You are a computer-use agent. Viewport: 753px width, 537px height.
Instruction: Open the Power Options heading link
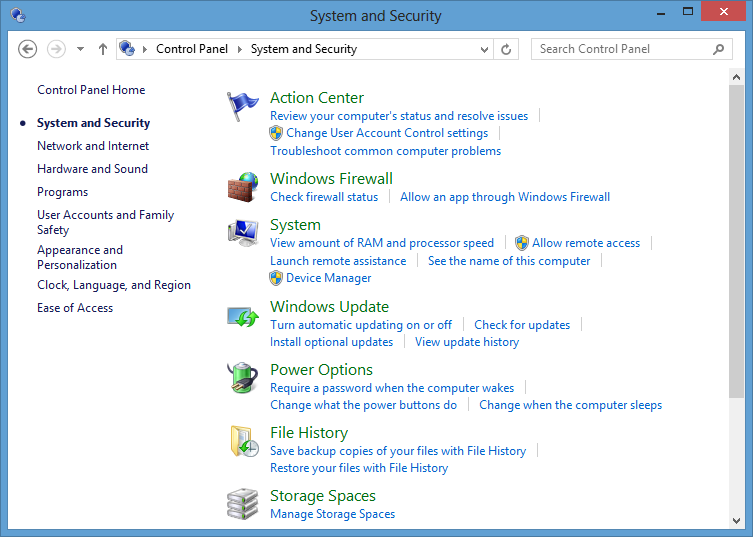click(x=321, y=370)
